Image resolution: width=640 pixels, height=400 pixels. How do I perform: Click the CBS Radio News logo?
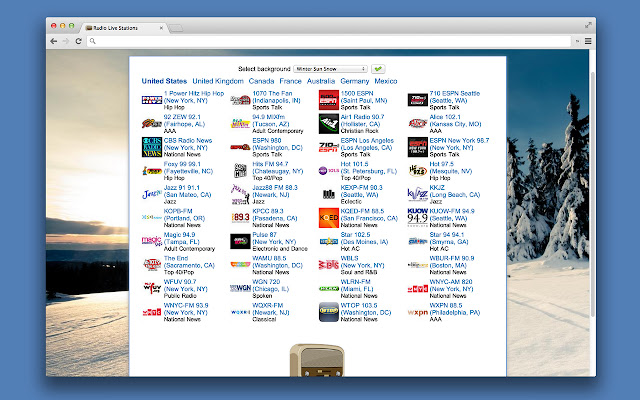(x=152, y=147)
